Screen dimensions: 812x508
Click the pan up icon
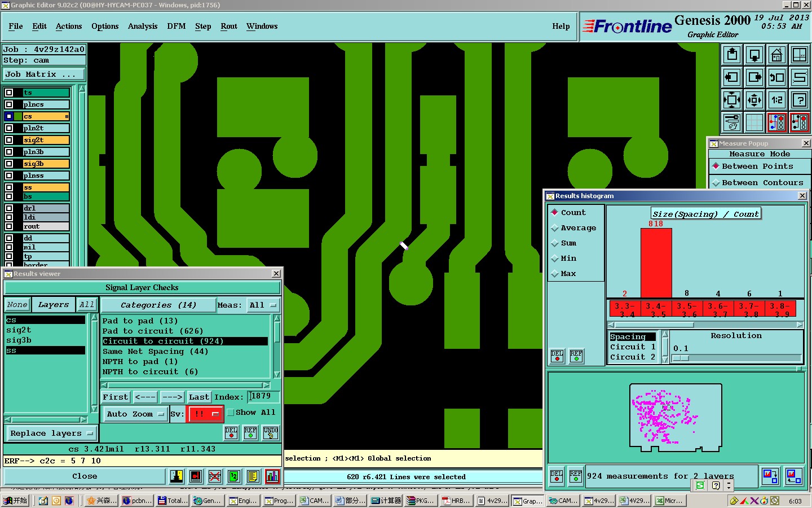click(x=732, y=55)
